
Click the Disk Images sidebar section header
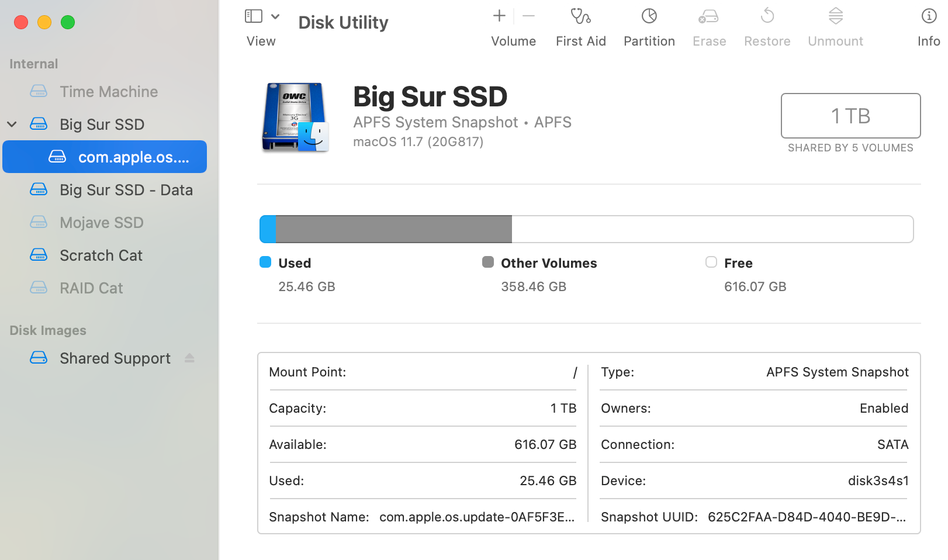point(48,330)
